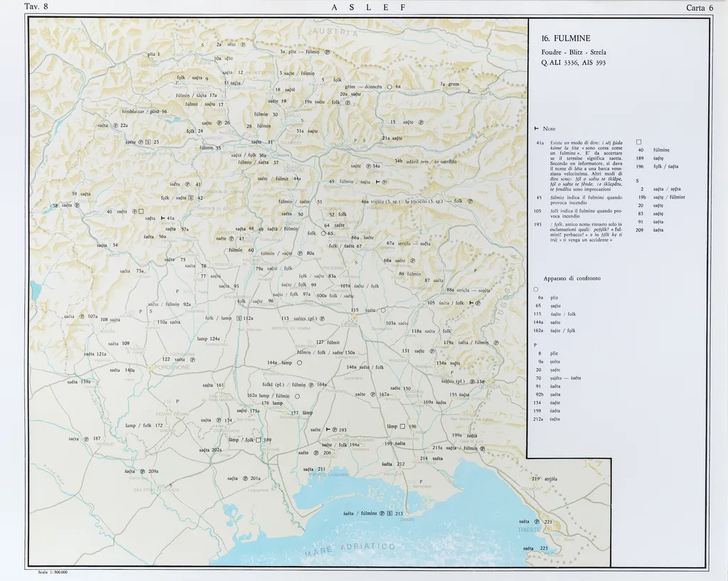The width and height of the screenshot is (728, 581).
Task: Select the 16. FULMINE map title
Action: pos(566,38)
